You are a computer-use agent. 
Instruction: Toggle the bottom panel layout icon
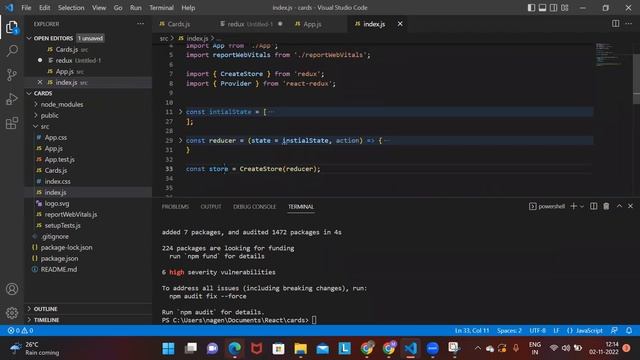click(x=542, y=8)
